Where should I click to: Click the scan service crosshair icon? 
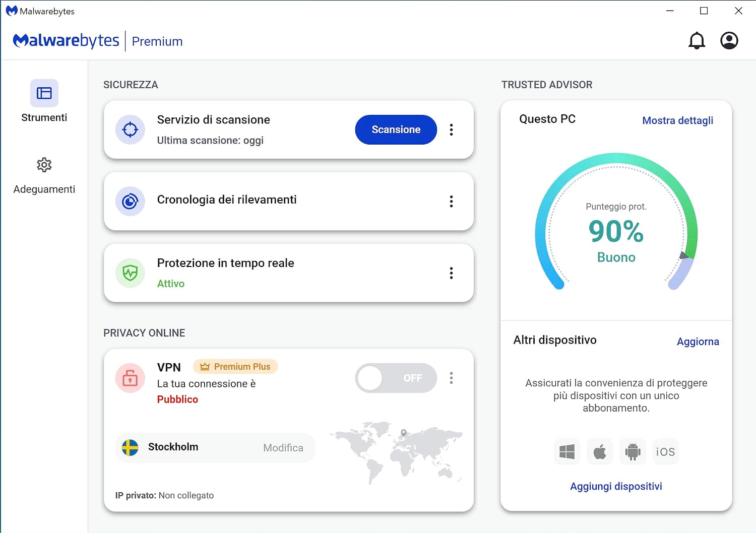click(x=130, y=129)
